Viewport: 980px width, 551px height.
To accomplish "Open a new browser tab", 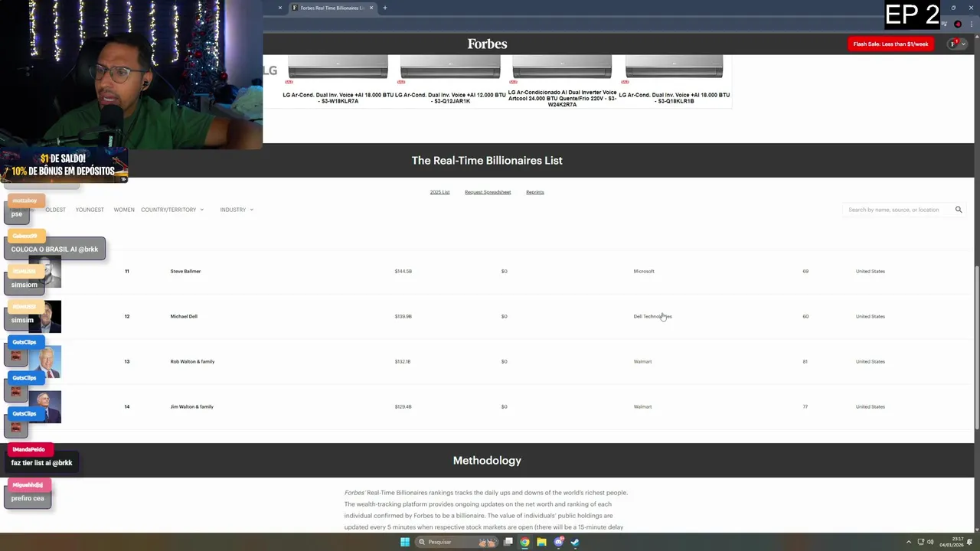I will tap(385, 8).
